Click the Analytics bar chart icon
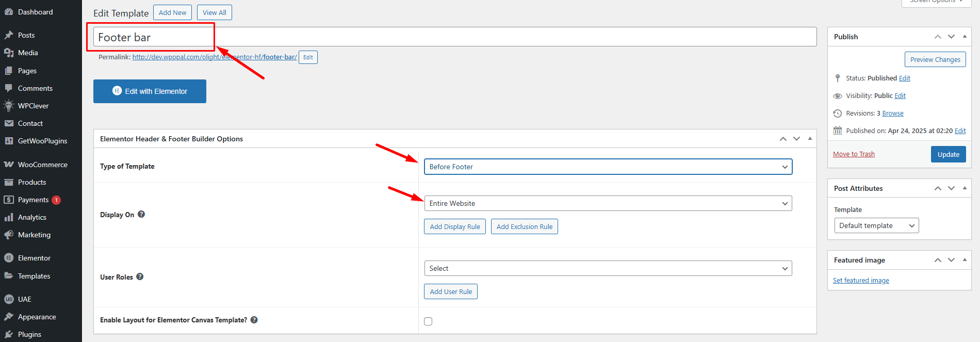980x342 pixels. click(x=9, y=217)
